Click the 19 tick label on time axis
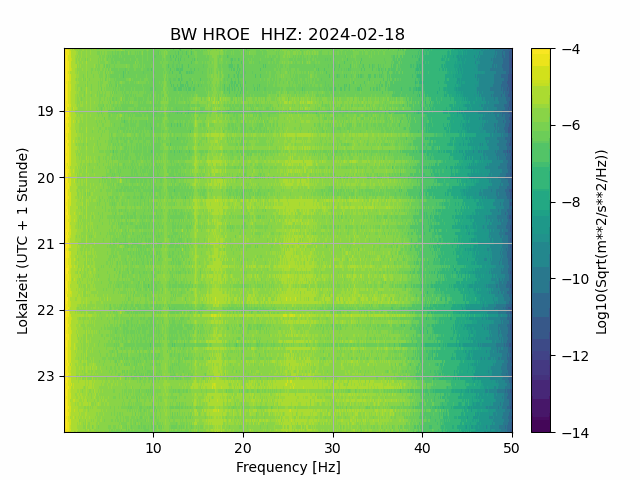Image resolution: width=640 pixels, height=480 pixels. [x=45, y=111]
